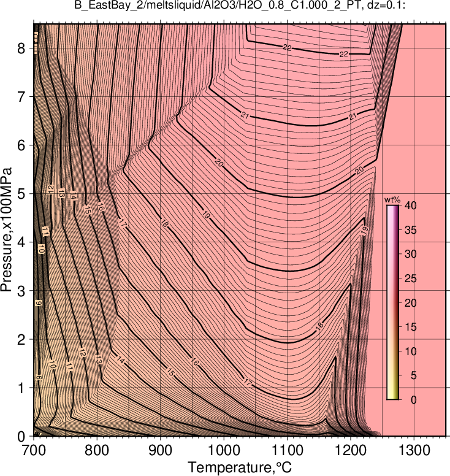Click the '4' pressure axis tick label
Screen dimensions: 450x476
[x=21, y=242]
